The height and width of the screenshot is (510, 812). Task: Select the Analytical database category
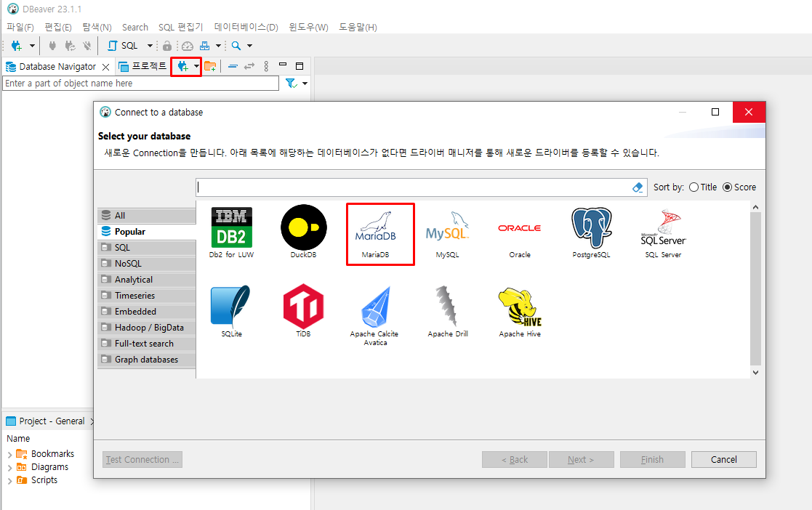pyautogui.click(x=147, y=280)
